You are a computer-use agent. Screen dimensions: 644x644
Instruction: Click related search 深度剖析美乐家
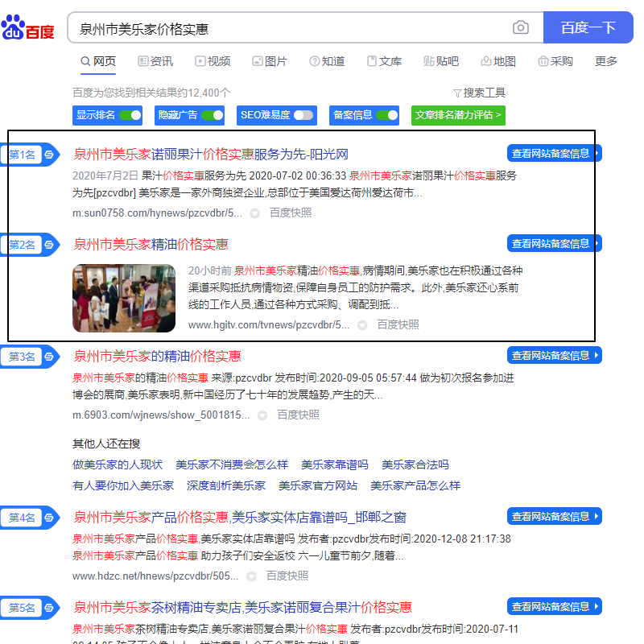point(226,485)
